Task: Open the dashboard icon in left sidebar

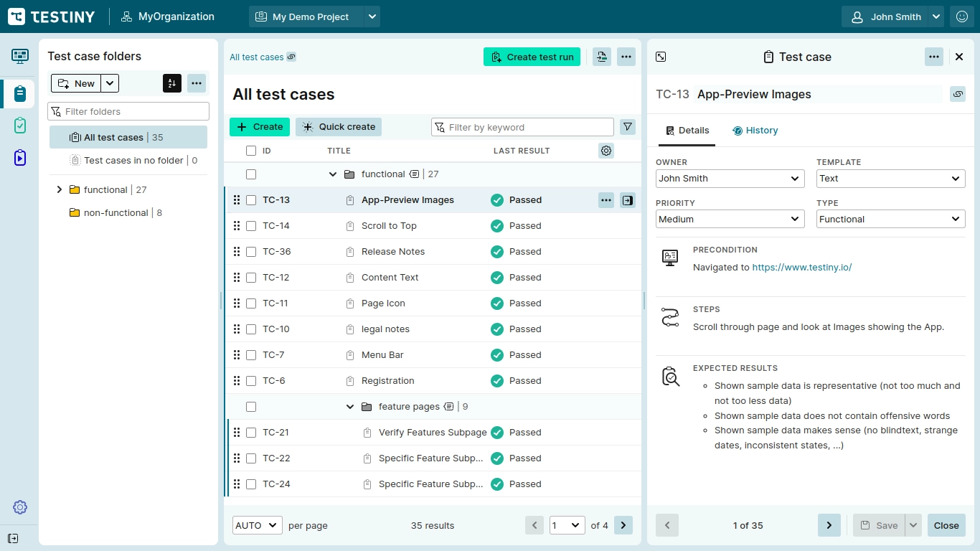Action: click(x=20, y=56)
